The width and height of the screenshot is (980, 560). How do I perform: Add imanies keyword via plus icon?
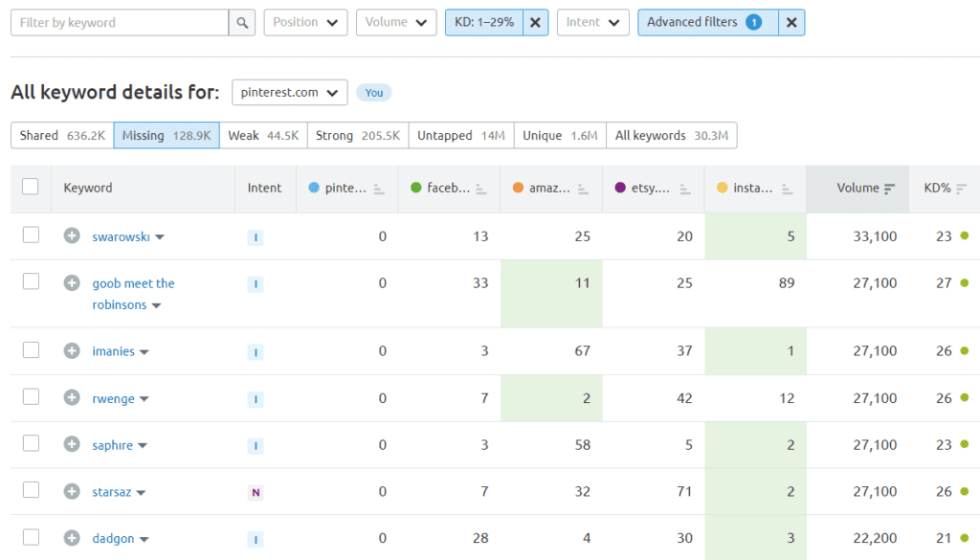(x=72, y=350)
